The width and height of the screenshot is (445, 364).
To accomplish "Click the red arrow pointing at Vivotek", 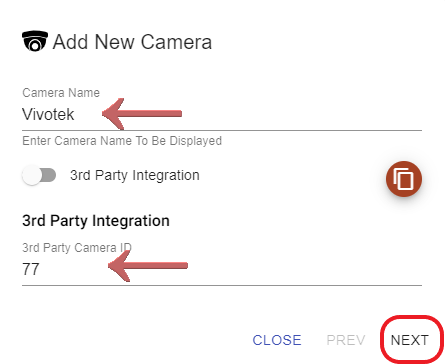I will [x=142, y=114].
